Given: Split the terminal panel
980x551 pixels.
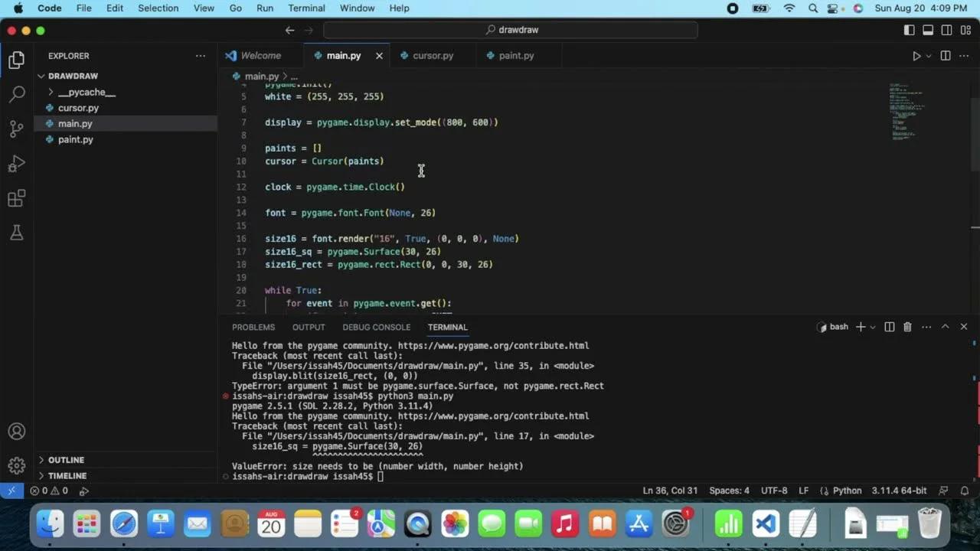Looking at the screenshot, I should [x=889, y=327].
